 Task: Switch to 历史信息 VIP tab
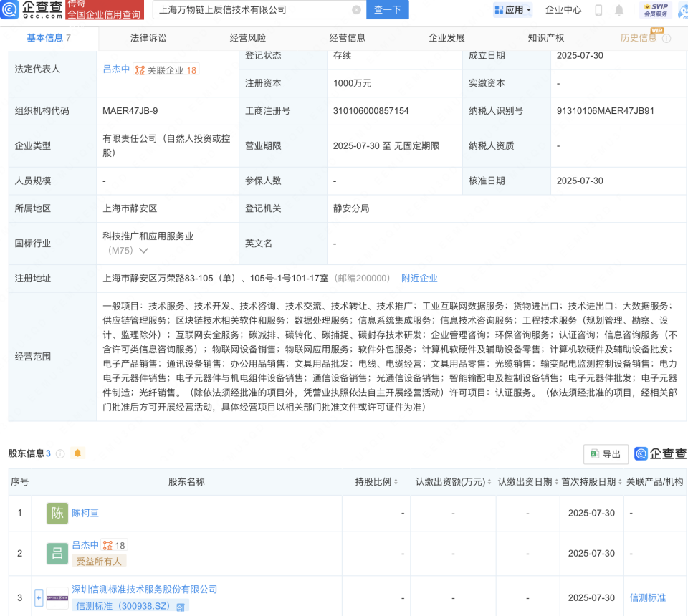coord(639,38)
